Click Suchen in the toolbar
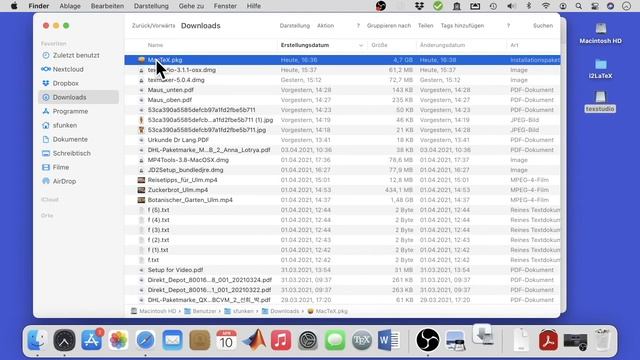 click(543, 26)
